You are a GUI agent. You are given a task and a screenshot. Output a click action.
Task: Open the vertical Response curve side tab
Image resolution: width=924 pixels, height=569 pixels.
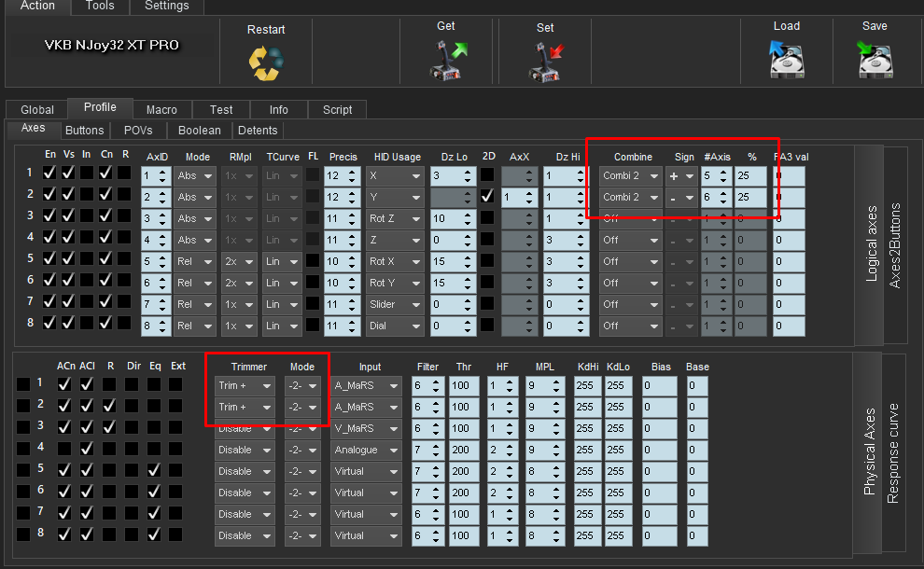coord(892,452)
